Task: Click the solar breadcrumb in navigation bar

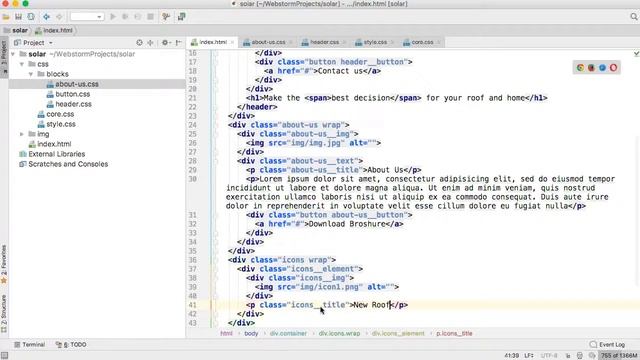Action: [16, 30]
